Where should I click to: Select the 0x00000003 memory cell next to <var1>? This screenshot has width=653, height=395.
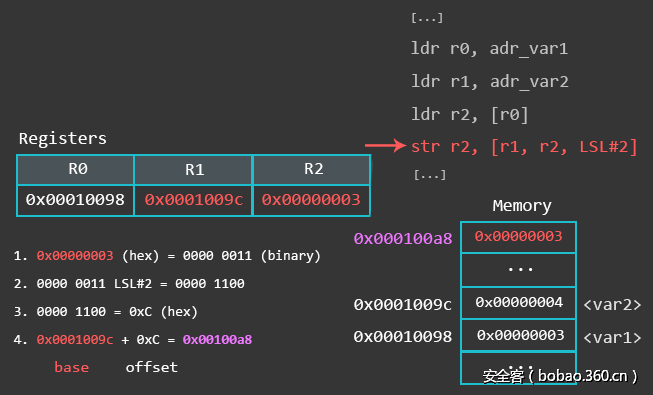518,335
